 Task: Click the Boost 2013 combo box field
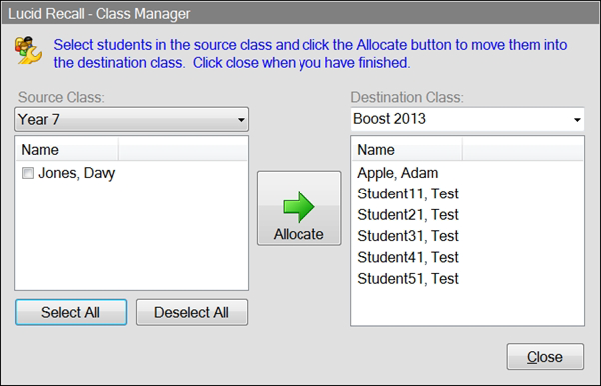point(467,119)
